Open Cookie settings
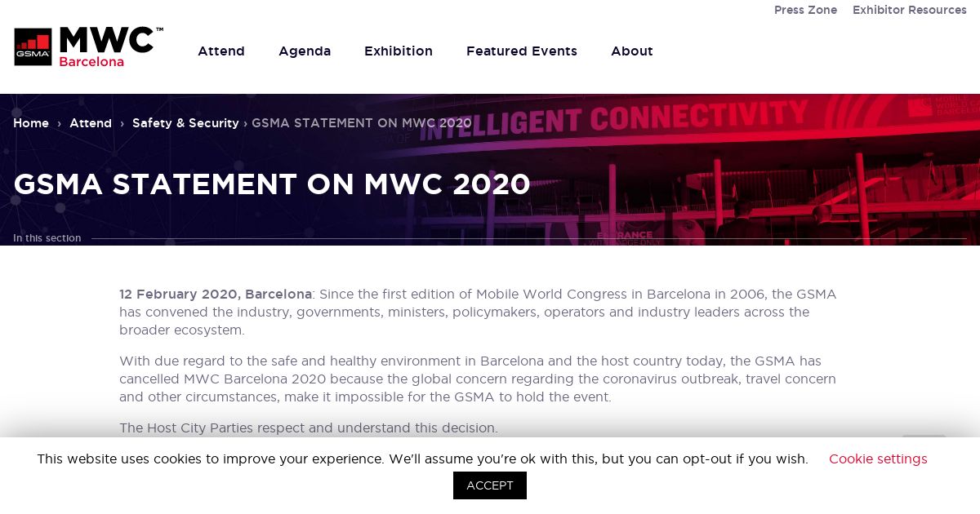The image size is (980, 514). (x=878, y=459)
